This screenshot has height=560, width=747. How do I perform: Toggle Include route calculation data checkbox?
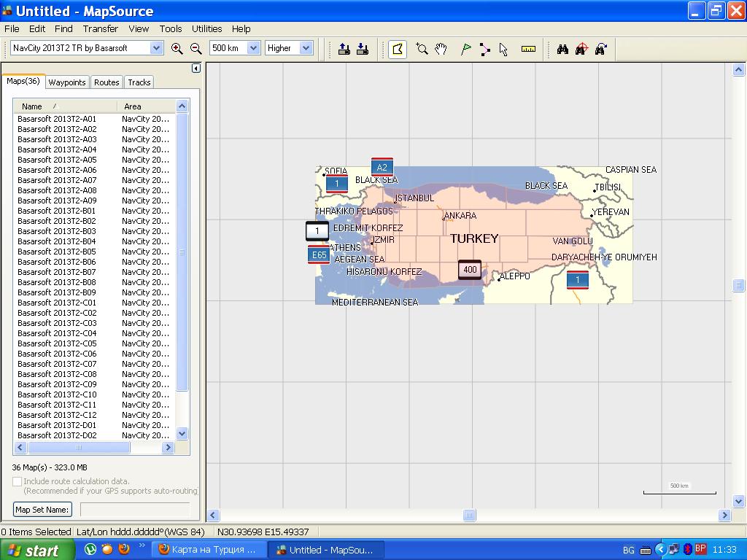18,481
